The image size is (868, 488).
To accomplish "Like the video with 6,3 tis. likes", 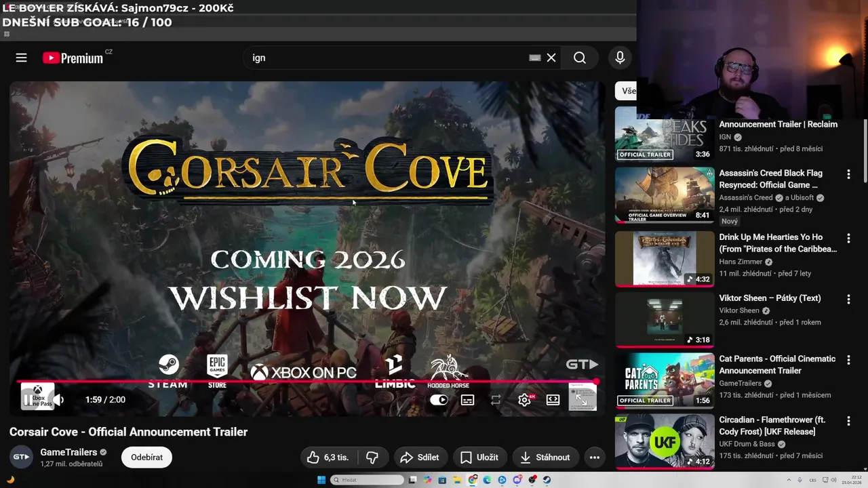I will click(328, 457).
